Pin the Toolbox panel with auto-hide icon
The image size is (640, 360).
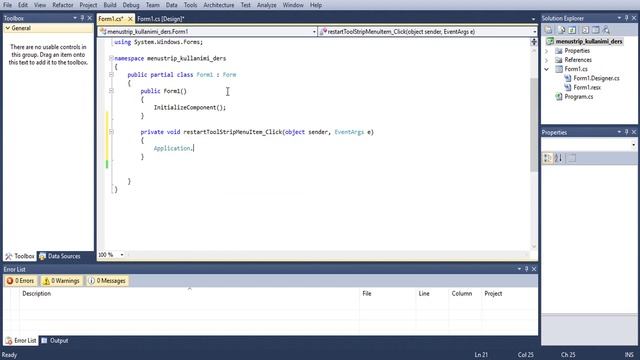82,18
